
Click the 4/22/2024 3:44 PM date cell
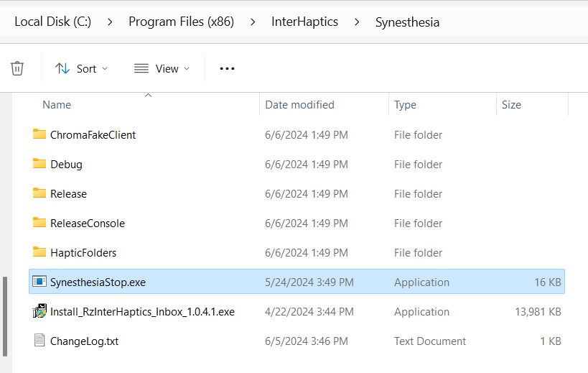point(309,311)
